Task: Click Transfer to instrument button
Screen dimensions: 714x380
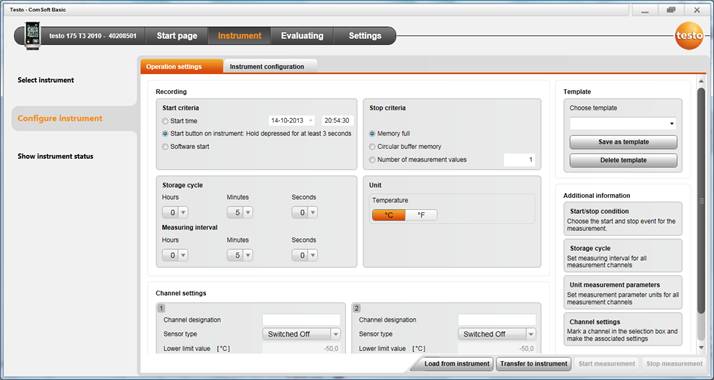Action: point(534,364)
